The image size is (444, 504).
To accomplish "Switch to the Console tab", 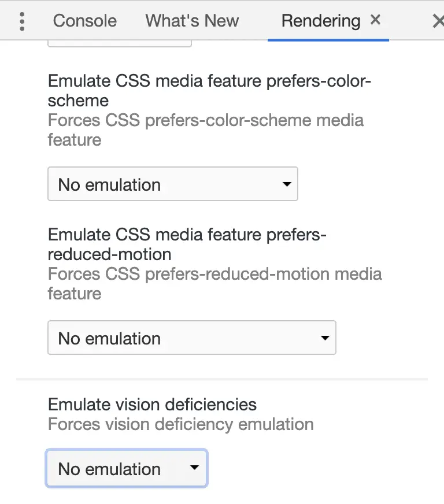I will (85, 21).
